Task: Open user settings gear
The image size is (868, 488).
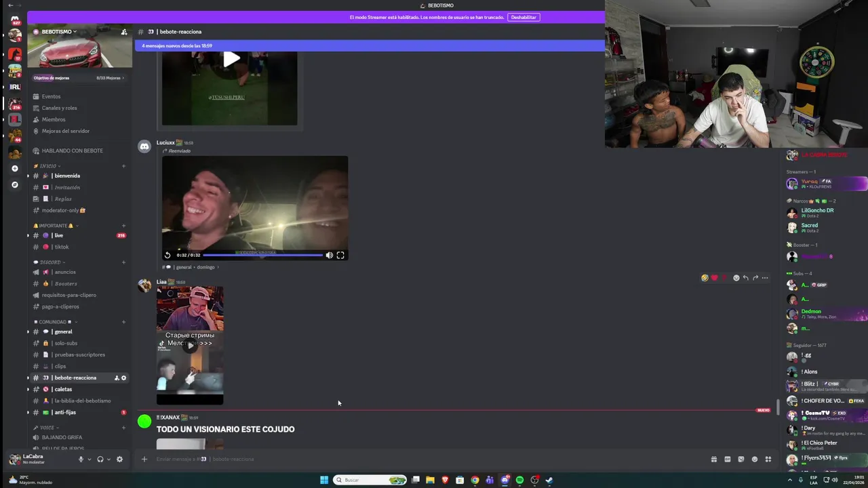Action: [119, 459]
